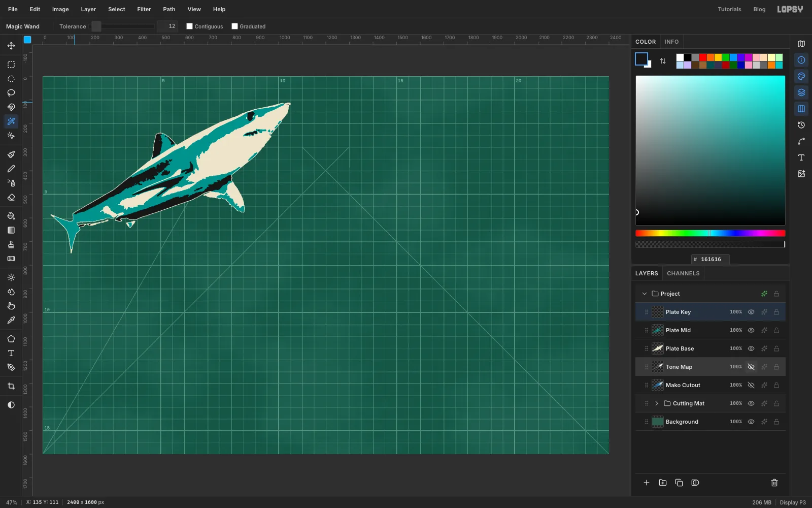
Task: Hide the Plate Base layer
Action: tap(751, 348)
